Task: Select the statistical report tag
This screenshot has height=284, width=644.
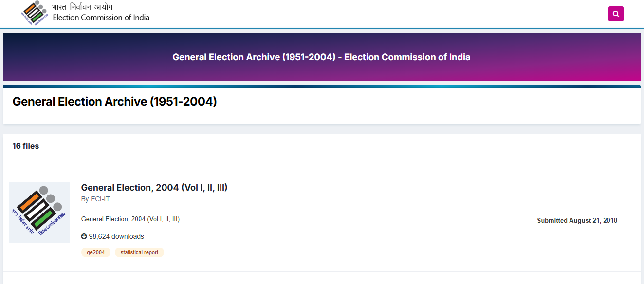Action: 139,252
